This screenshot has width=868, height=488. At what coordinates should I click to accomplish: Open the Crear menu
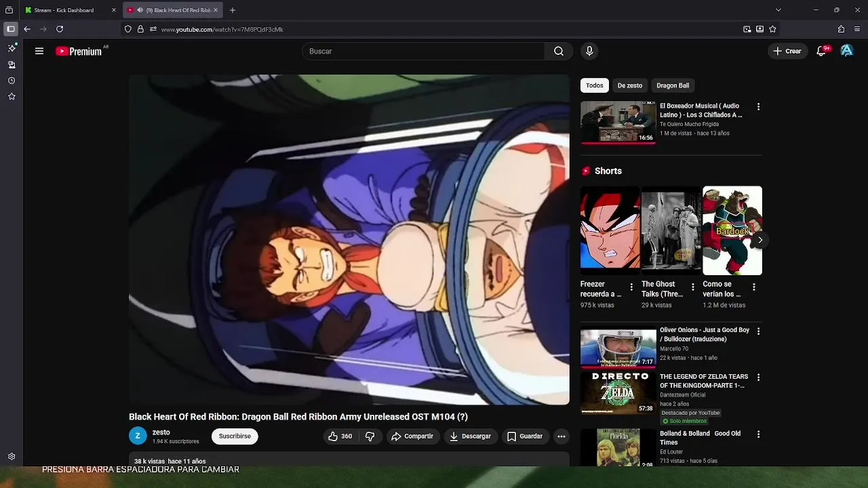coord(787,51)
